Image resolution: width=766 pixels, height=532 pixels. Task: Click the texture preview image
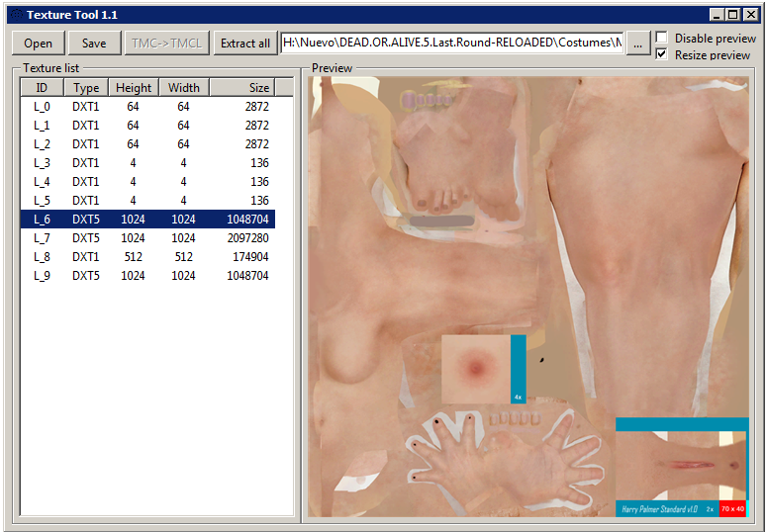pos(527,297)
